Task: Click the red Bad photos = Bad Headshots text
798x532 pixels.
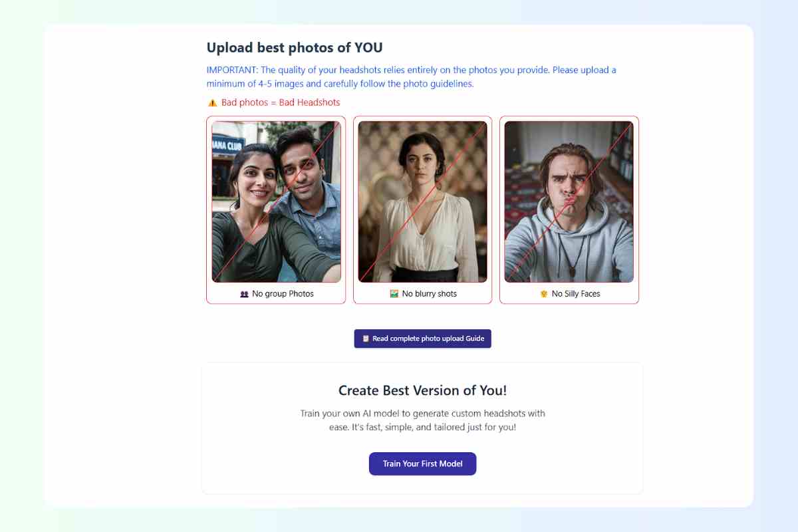Action: click(281, 102)
